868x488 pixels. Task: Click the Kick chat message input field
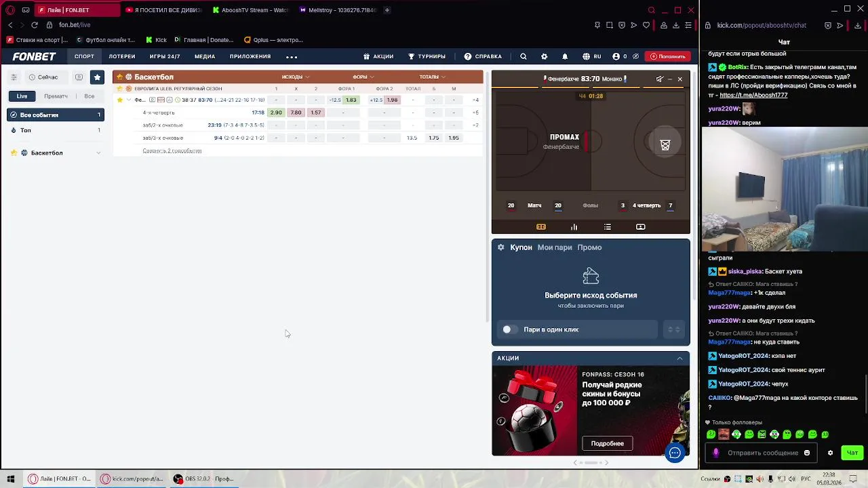[763, 453]
